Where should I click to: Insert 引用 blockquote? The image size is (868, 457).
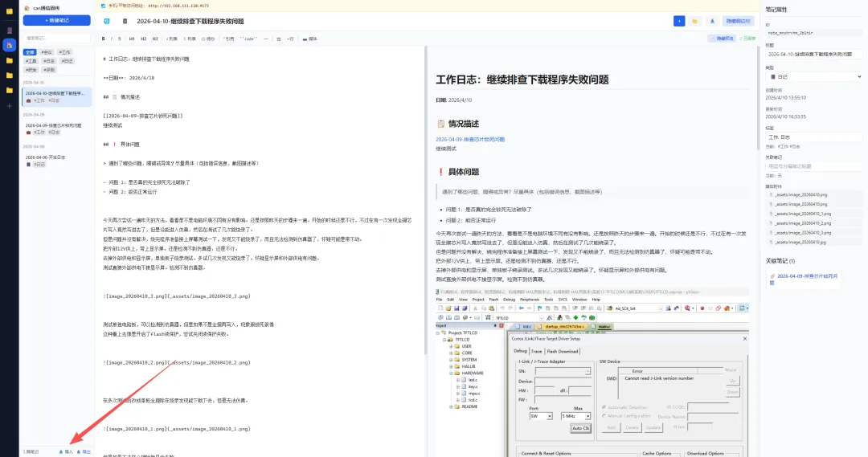point(228,39)
